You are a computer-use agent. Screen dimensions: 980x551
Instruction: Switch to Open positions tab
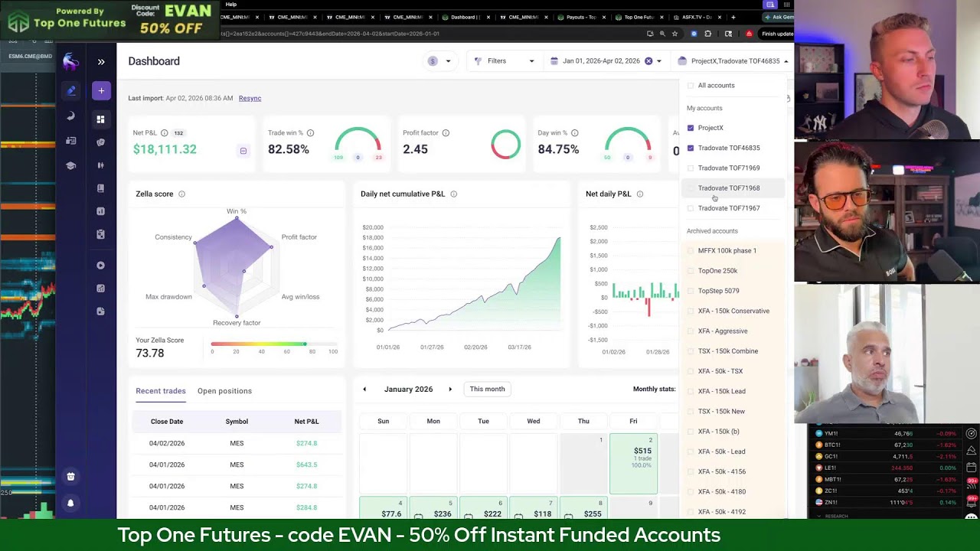(x=224, y=391)
